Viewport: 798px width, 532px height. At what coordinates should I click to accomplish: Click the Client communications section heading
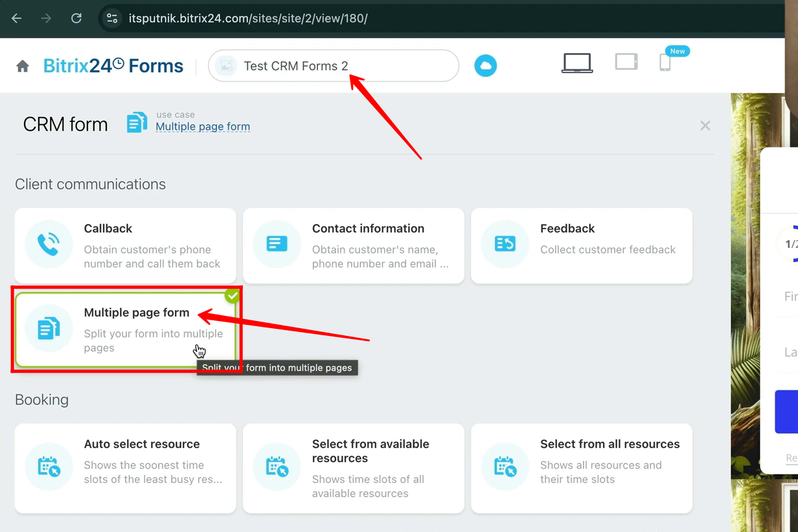[91, 184]
